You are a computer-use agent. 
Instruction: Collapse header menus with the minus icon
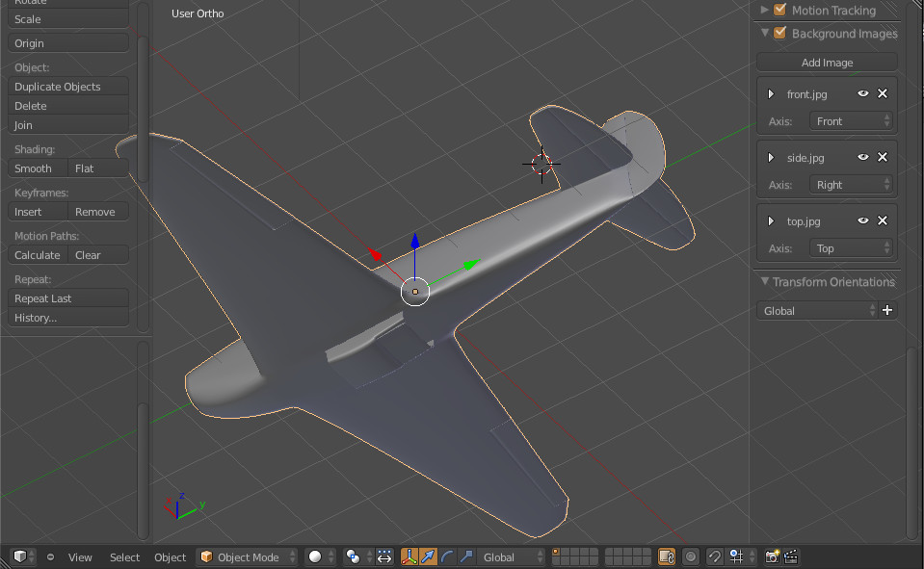(x=51, y=556)
